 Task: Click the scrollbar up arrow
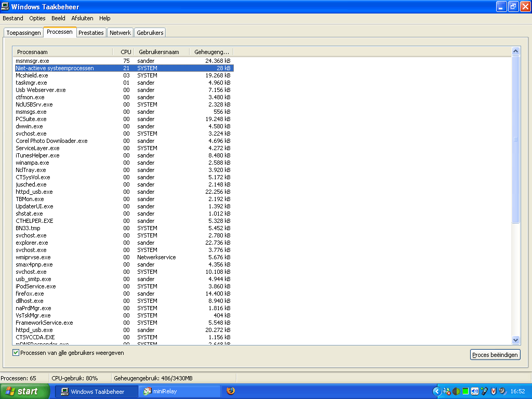point(515,51)
